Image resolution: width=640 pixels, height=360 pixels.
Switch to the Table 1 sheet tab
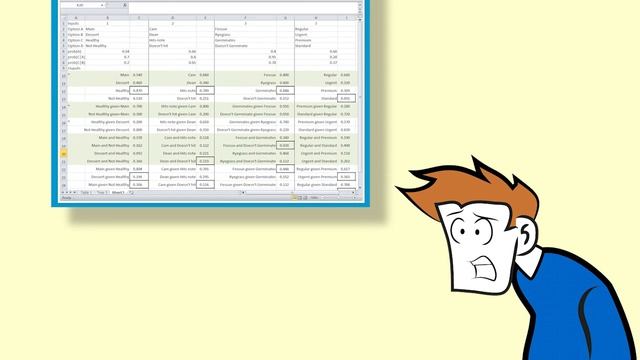(86, 192)
